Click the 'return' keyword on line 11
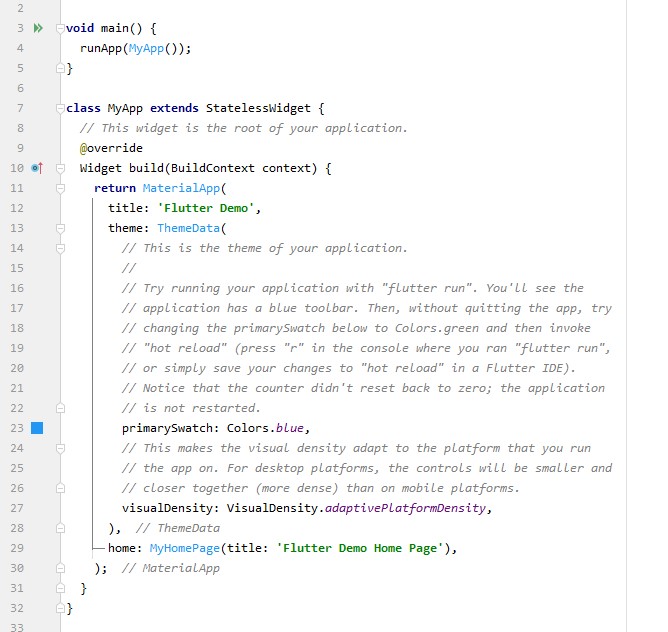Image resolution: width=668 pixels, height=632 pixels. pyautogui.click(x=115, y=188)
